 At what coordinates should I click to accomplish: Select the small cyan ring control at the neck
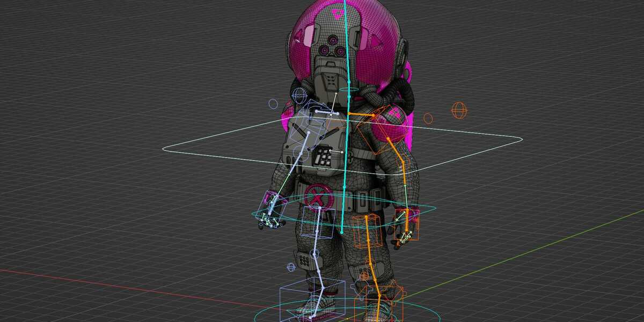tap(348, 90)
